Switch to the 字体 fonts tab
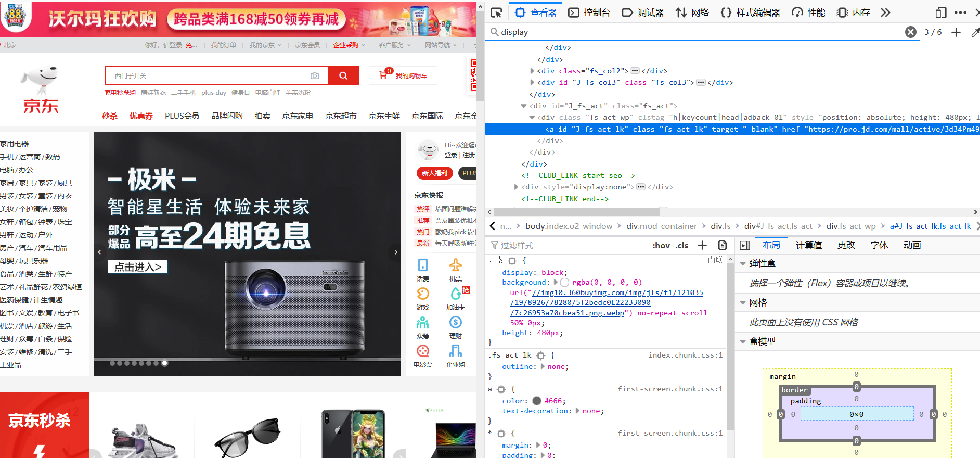The image size is (980, 458). 879,245
